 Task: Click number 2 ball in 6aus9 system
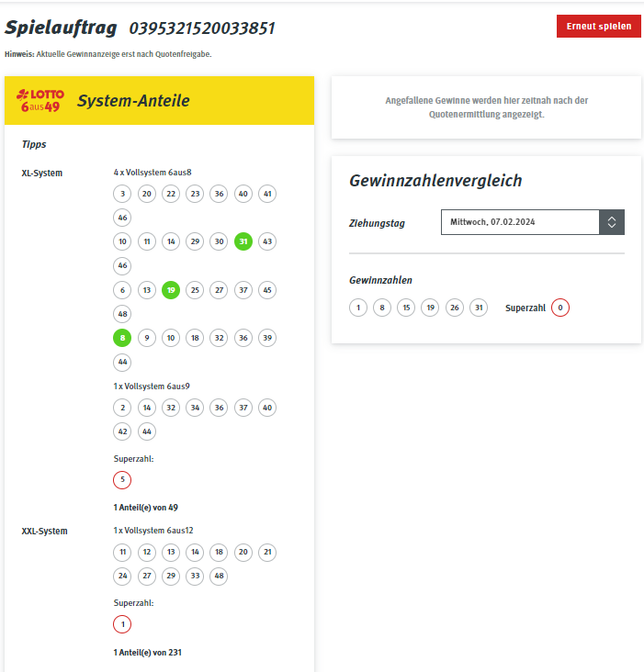click(x=122, y=408)
